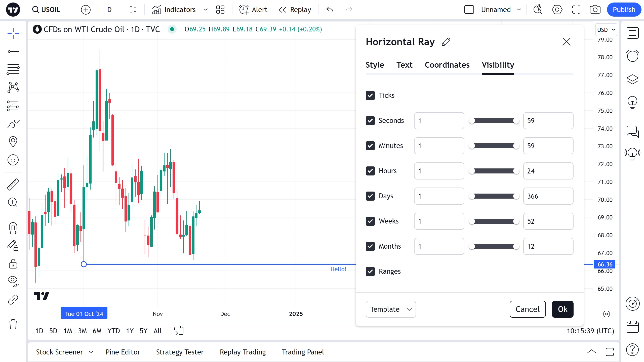
Task: Expand the USD currency dropdown
Action: pyautogui.click(x=606, y=30)
